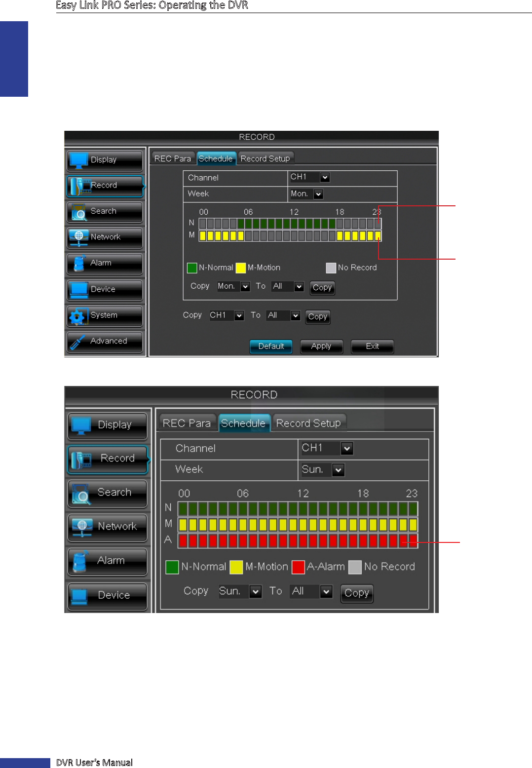Toggle hour 00 Normal cell in upper schedule

click(202, 224)
